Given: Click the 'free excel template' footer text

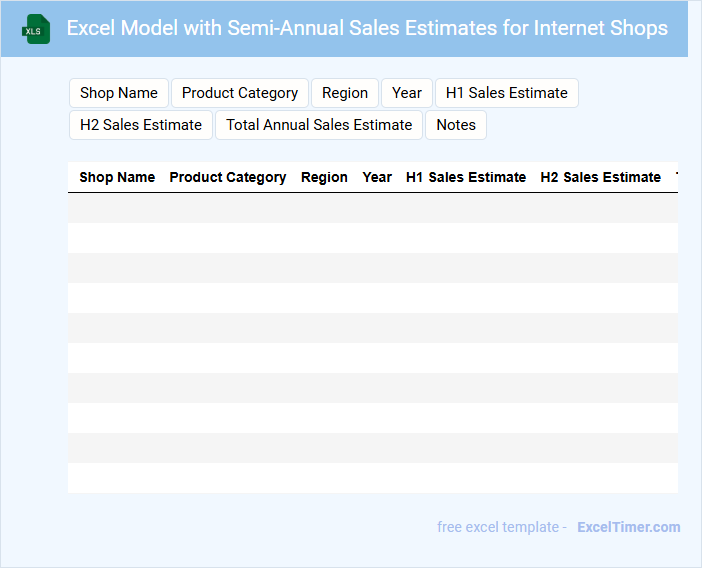Looking at the screenshot, I should pyautogui.click(x=501, y=527).
